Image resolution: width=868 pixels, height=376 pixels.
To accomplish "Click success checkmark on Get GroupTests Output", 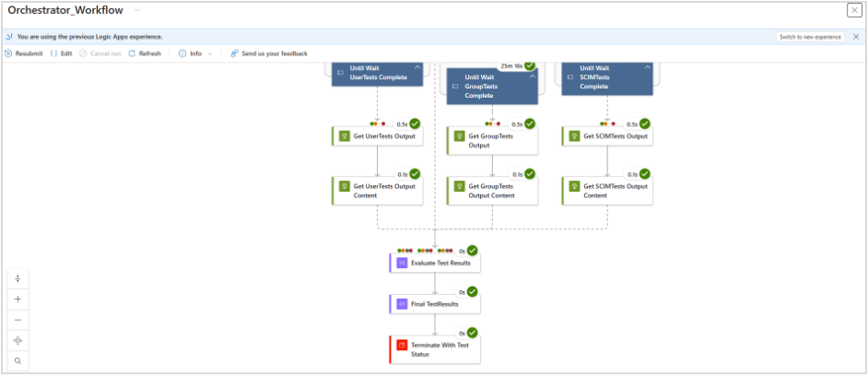I will pyautogui.click(x=530, y=124).
